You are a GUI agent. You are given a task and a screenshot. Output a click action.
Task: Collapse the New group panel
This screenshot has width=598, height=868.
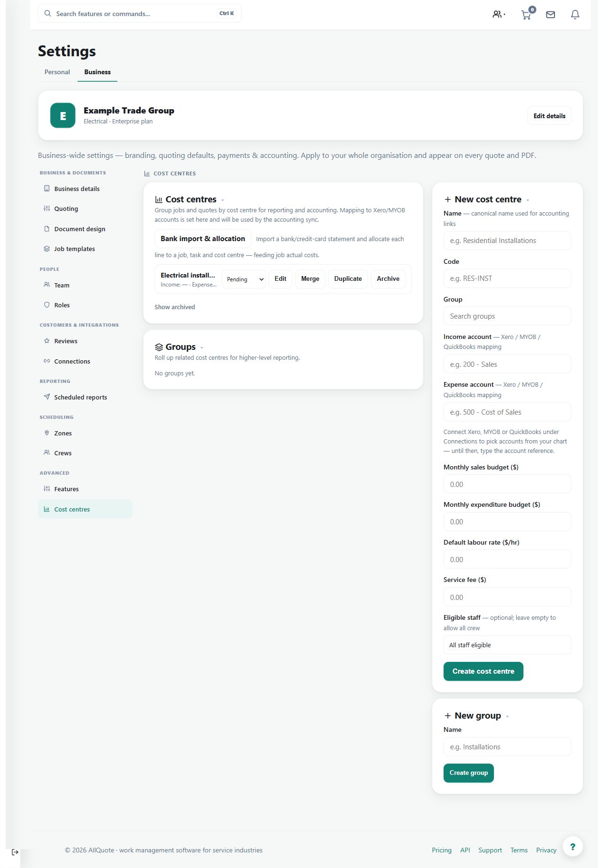coord(507,716)
